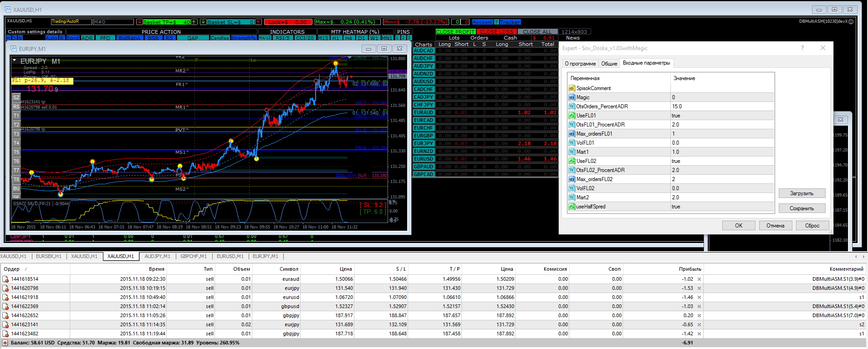Screen dimensions: 868x349
Task: Click the SpisokComment string parameter icon
Action: (572, 88)
